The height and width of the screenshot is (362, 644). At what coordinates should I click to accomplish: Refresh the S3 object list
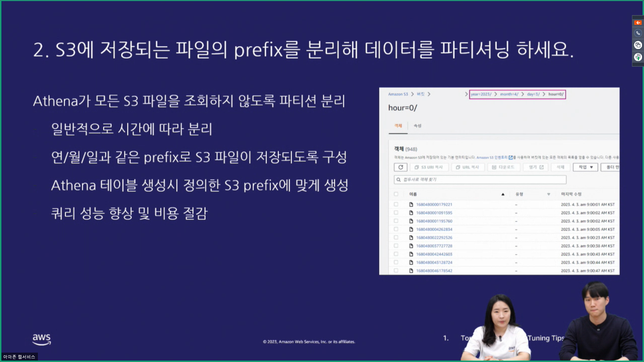(400, 167)
